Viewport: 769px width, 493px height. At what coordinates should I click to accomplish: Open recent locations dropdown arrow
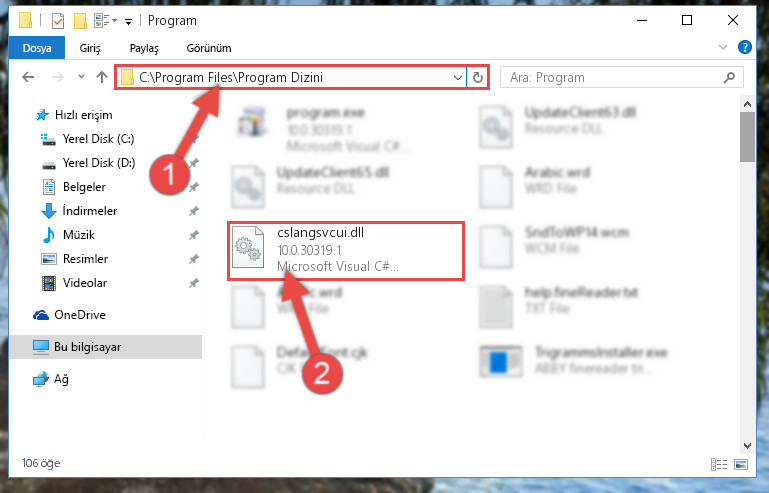pos(81,77)
